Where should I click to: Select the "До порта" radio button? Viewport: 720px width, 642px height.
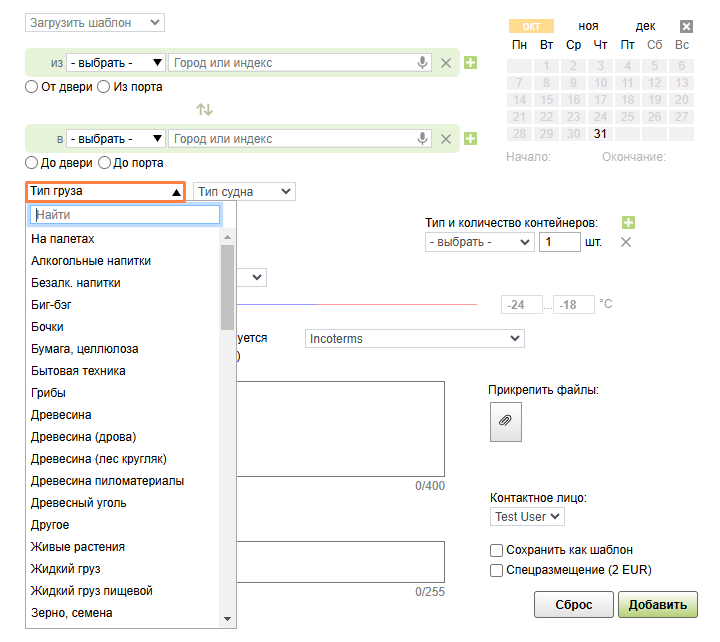[104, 163]
